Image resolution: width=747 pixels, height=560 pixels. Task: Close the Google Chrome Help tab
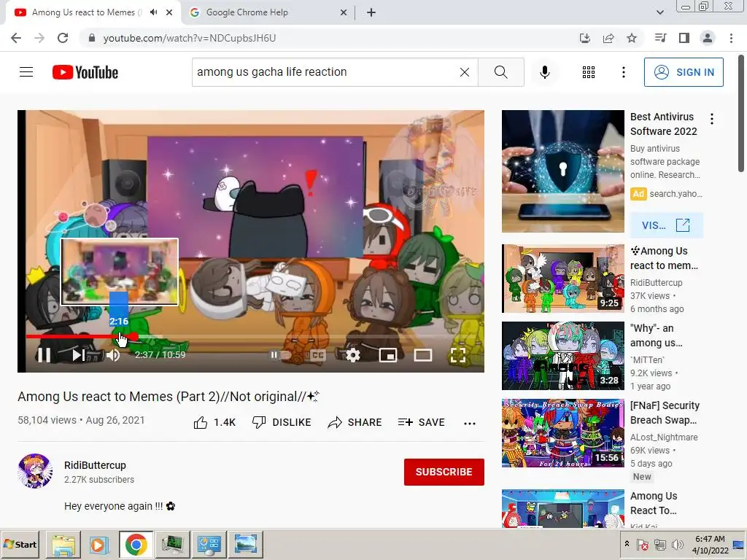[x=344, y=12]
